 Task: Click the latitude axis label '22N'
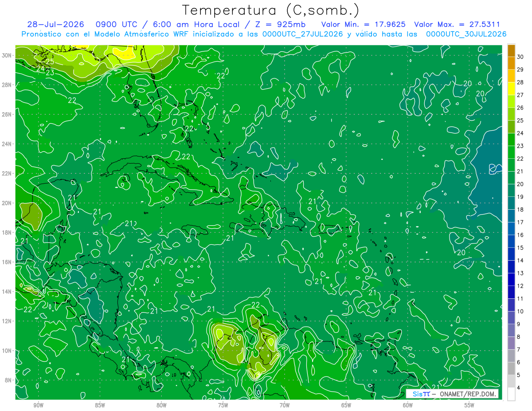point(7,173)
